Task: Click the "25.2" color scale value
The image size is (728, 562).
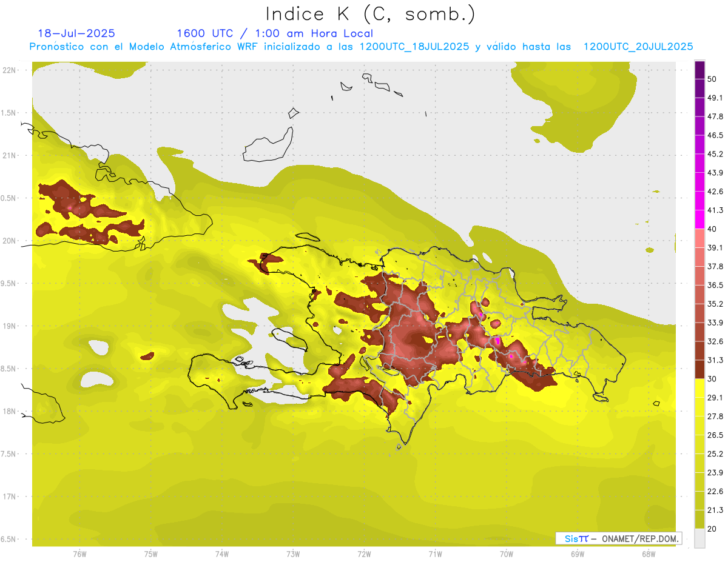Action: pyautogui.click(x=715, y=454)
